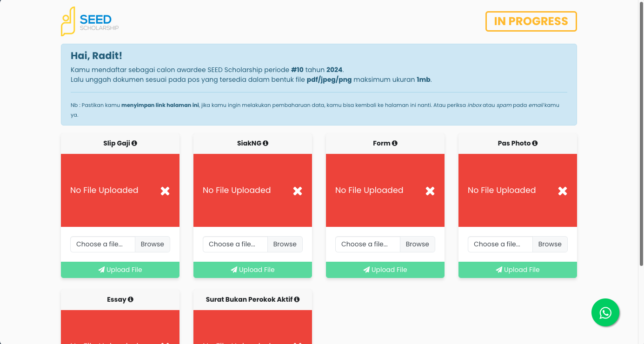
Task: Click Browse for SiakNG file
Action: tap(285, 244)
